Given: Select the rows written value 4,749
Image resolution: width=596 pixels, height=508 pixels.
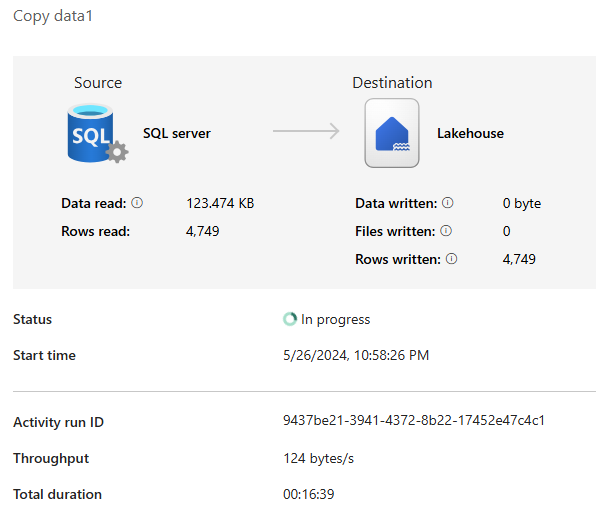Looking at the screenshot, I should (x=519, y=259).
